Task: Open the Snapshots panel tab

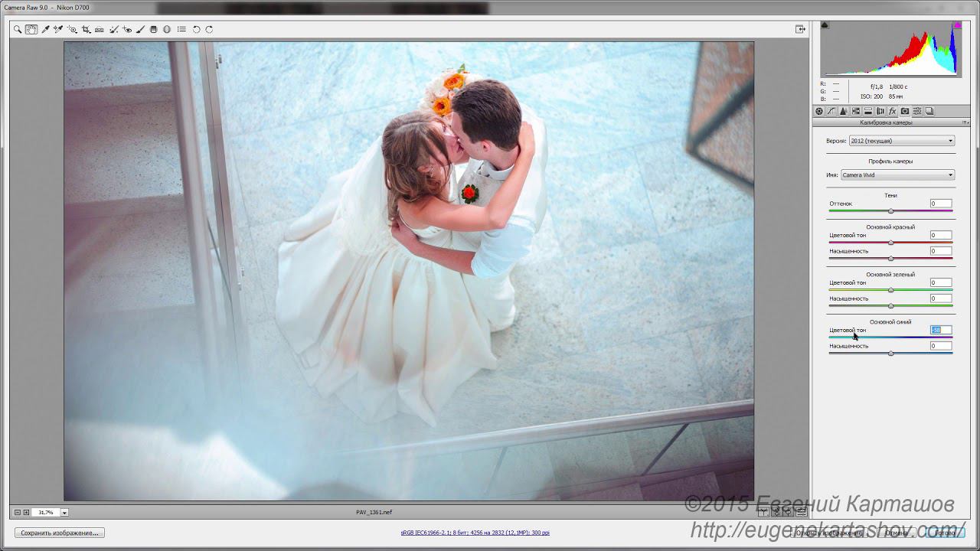Action: point(929,111)
